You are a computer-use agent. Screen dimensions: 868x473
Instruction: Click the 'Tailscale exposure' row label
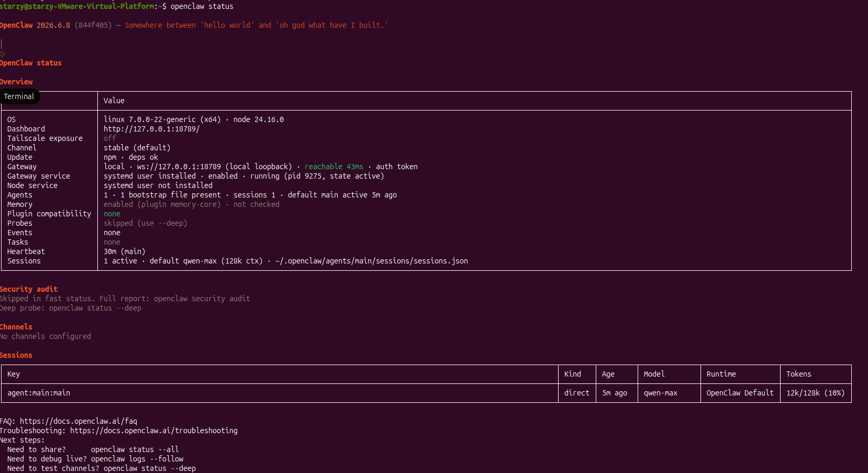[x=45, y=138]
